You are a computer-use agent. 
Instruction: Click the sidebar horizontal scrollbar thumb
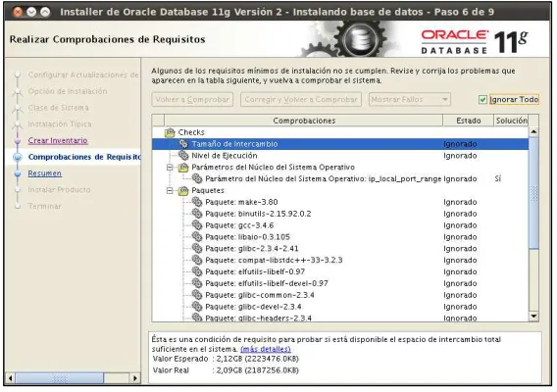click(60, 378)
